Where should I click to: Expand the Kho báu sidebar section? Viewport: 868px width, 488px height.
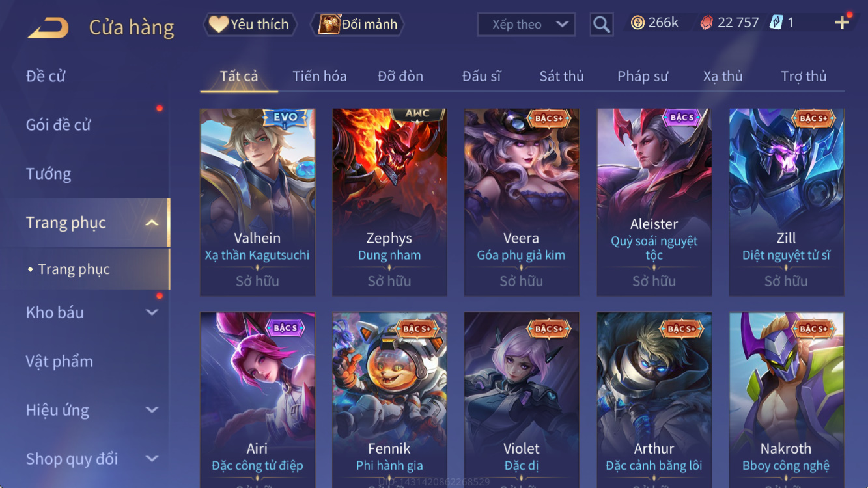tap(152, 312)
